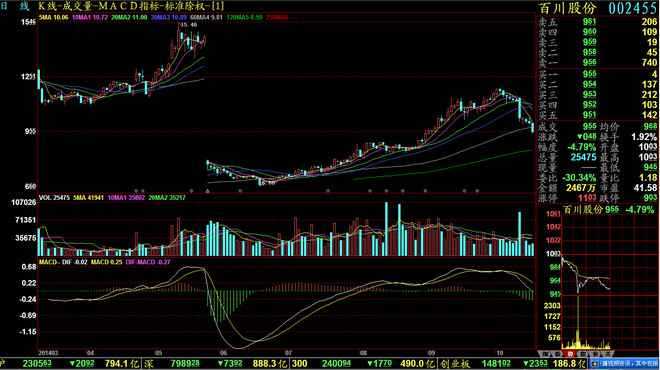Click the 300 index turnover 490.0亿
Viewport: 660px width, 370px height.
pyautogui.click(x=418, y=364)
